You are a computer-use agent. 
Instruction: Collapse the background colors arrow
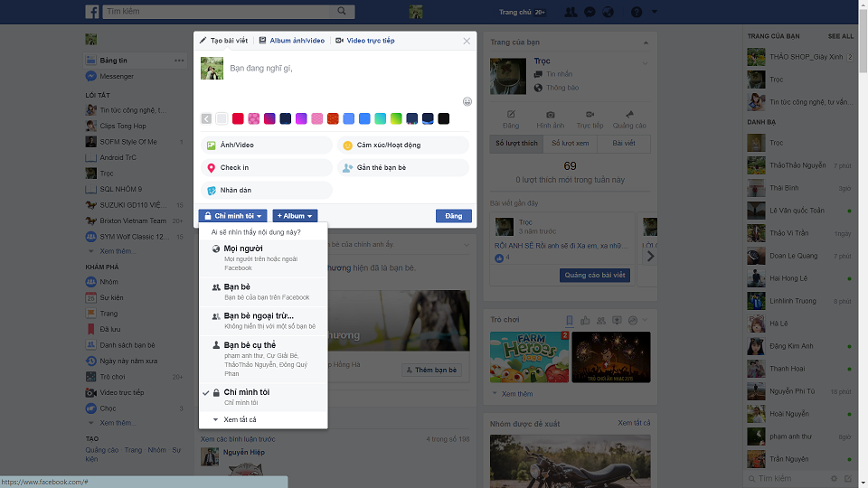click(206, 118)
